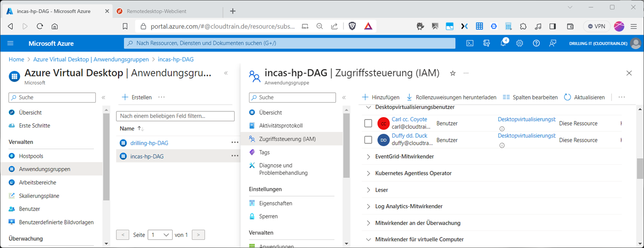Open Aktivitätsprotokoll in incas-hp-DAG menu
Screen dimensions: 644x248
pyautogui.click(x=281, y=126)
